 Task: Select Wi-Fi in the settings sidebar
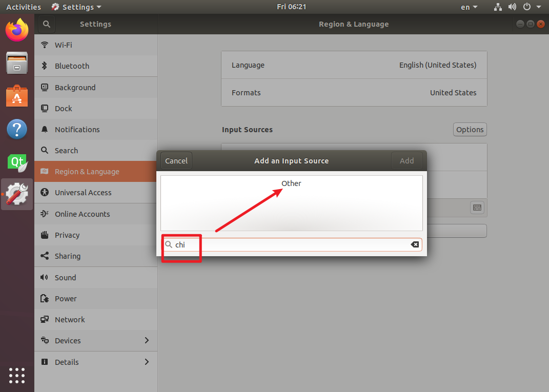(96, 45)
